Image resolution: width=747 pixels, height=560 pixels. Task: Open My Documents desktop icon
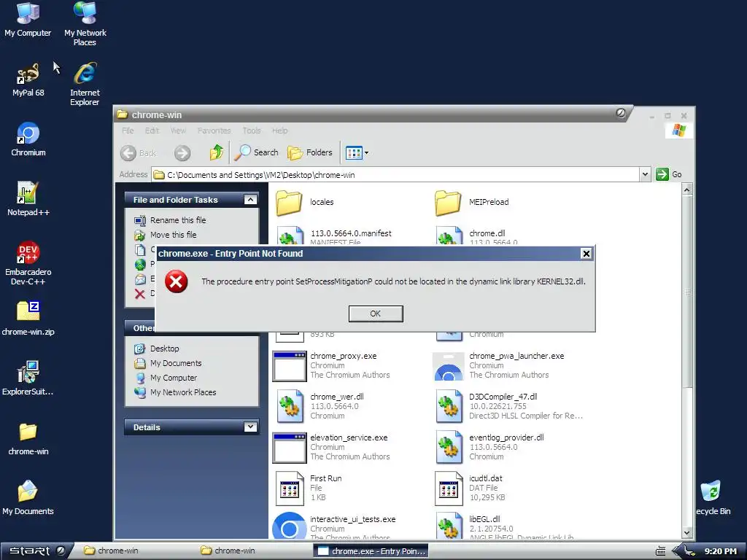tap(28, 498)
